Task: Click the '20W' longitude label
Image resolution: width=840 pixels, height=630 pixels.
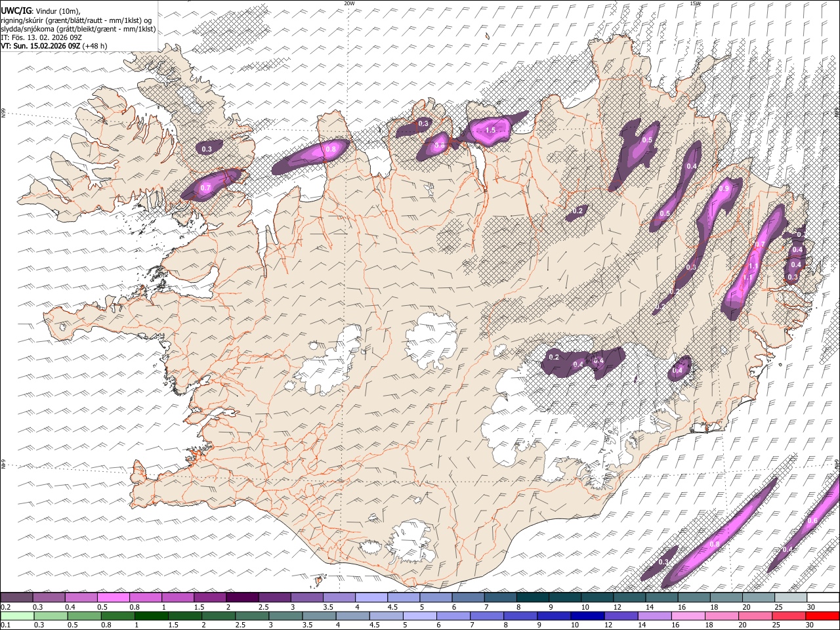Action: [349, 3]
